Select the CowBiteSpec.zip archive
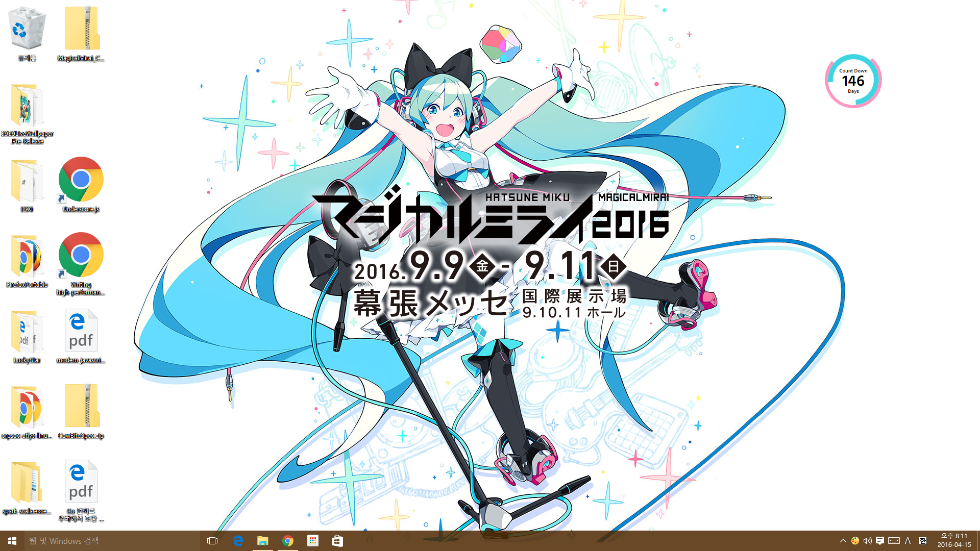Image resolution: width=980 pixels, height=551 pixels. tap(81, 407)
